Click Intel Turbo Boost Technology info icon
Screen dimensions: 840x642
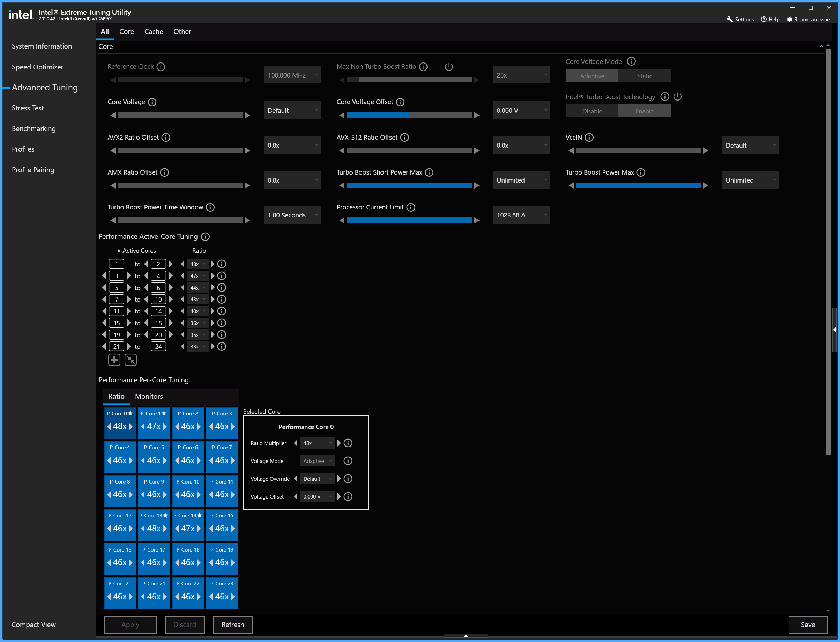tap(665, 96)
